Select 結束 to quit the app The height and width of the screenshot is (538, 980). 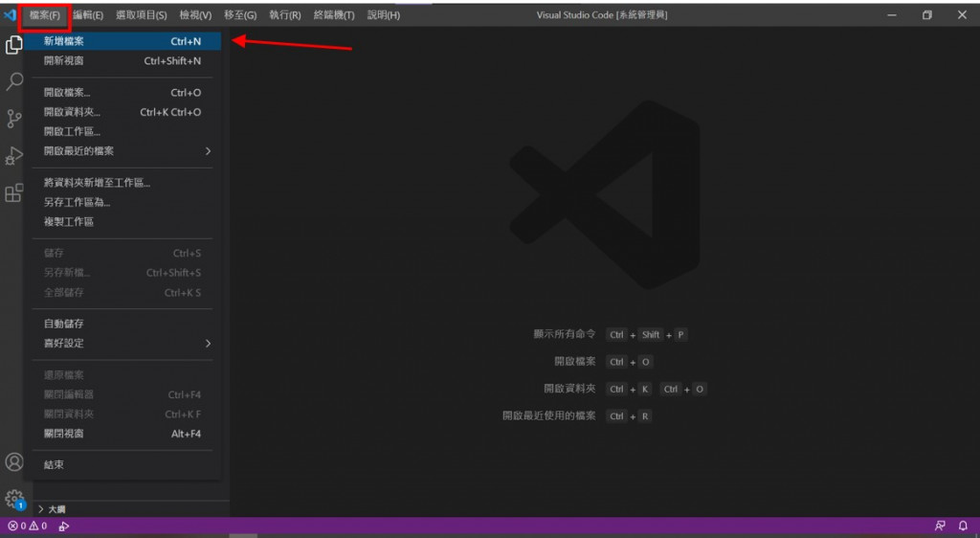(x=122, y=464)
